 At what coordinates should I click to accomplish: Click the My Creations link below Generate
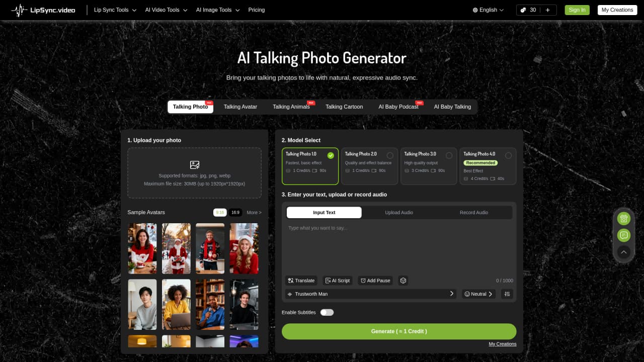click(x=503, y=344)
